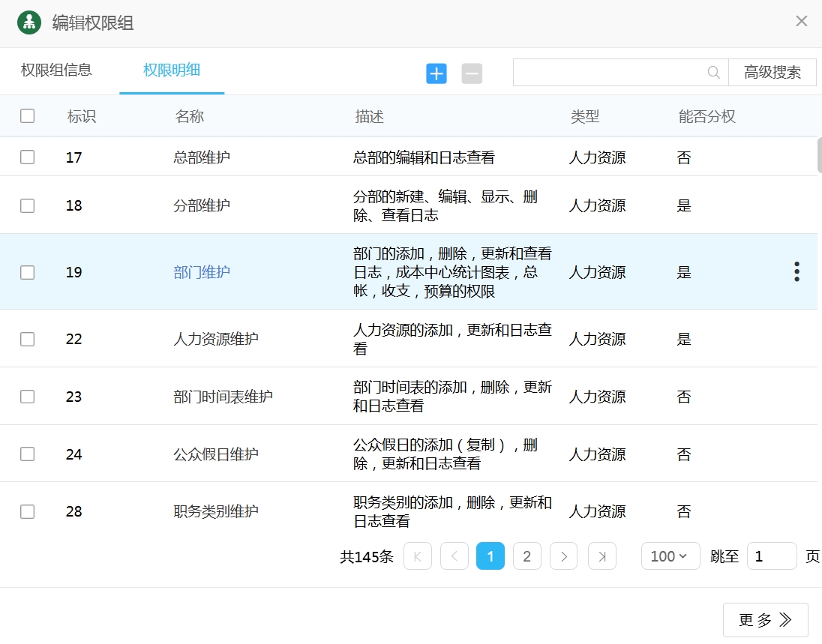The width and height of the screenshot is (822, 644).
Task: Open the three-dot menu for row 19
Action: tap(796, 271)
